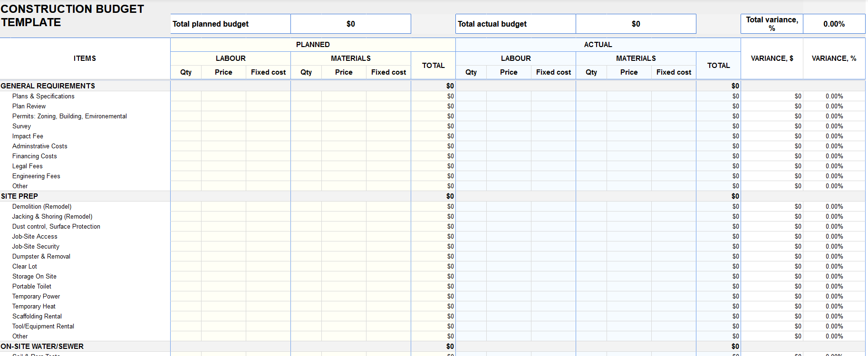Select the Job-Site Access item
The image size is (868, 356).
(x=35, y=236)
